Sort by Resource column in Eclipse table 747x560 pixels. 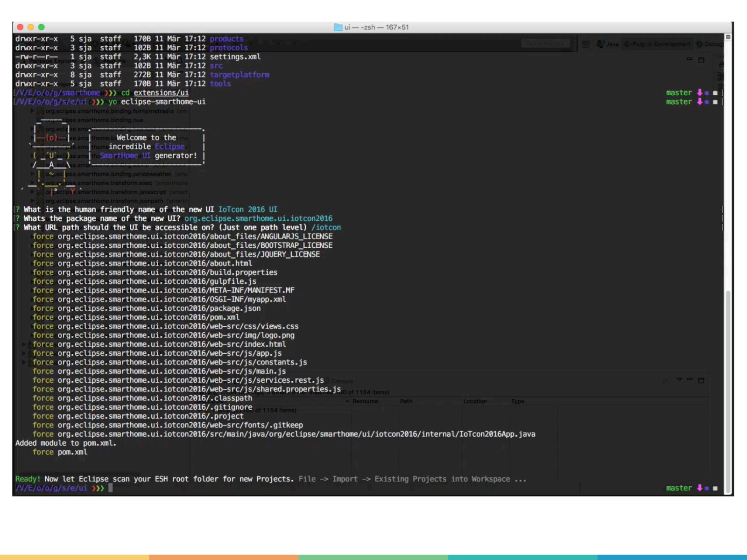365,401
